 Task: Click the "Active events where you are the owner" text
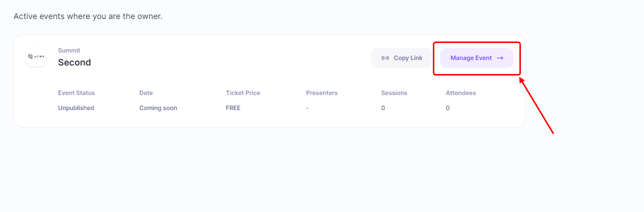tap(88, 16)
